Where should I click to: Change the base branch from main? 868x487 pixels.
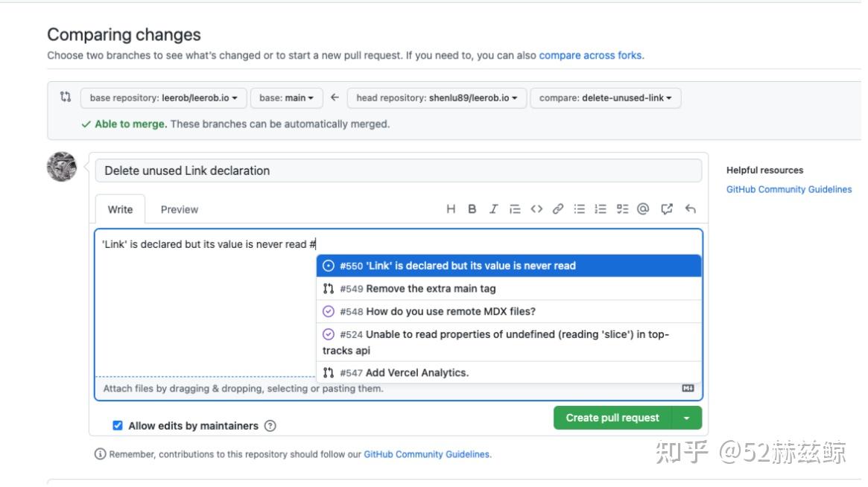pos(286,98)
